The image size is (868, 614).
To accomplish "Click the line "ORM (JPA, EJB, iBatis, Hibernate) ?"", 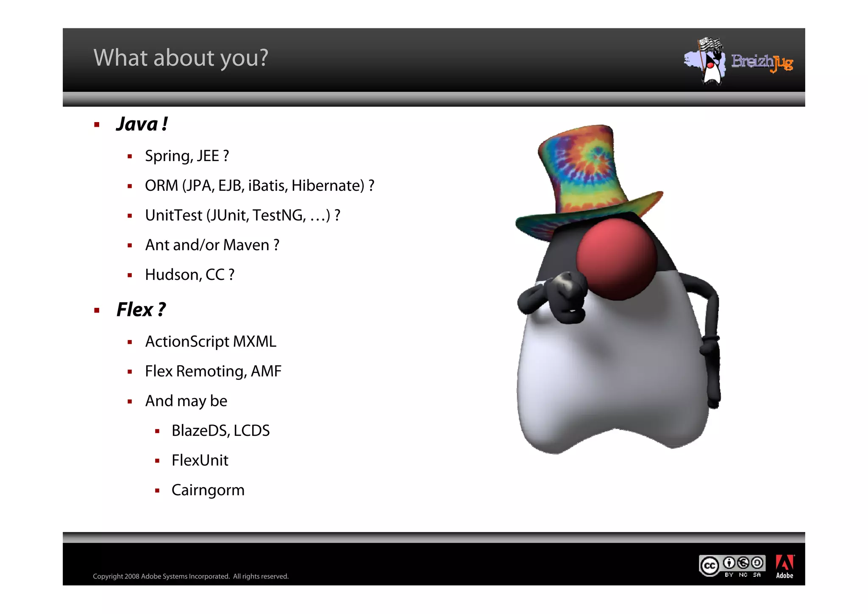I will click(x=259, y=186).
